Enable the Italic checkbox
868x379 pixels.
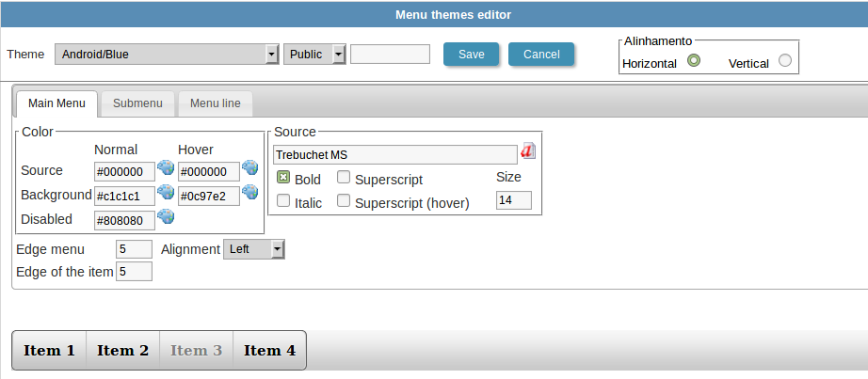(283, 201)
